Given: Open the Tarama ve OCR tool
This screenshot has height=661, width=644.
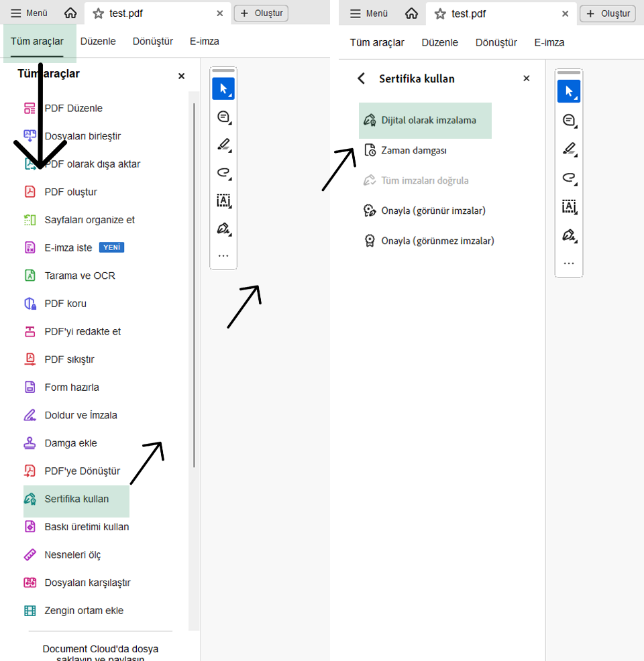Looking at the screenshot, I should pyautogui.click(x=79, y=276).
